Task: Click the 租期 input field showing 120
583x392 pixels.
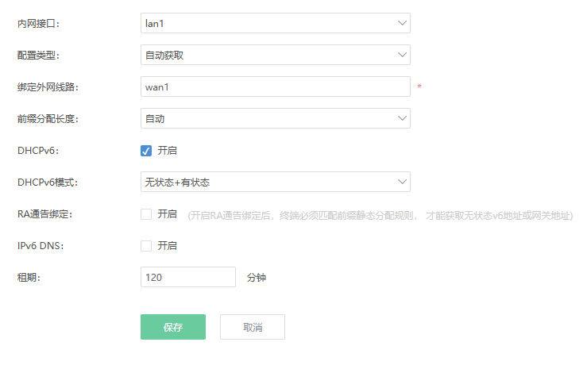Action: pos(188,277)
